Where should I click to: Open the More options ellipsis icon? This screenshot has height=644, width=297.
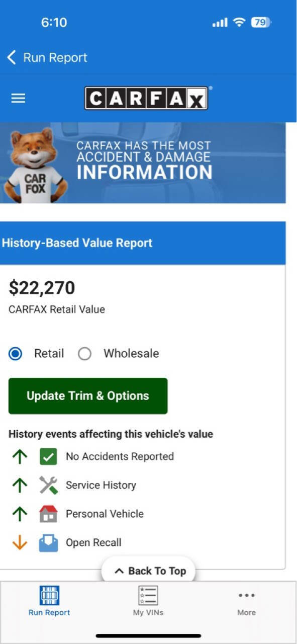246,596
